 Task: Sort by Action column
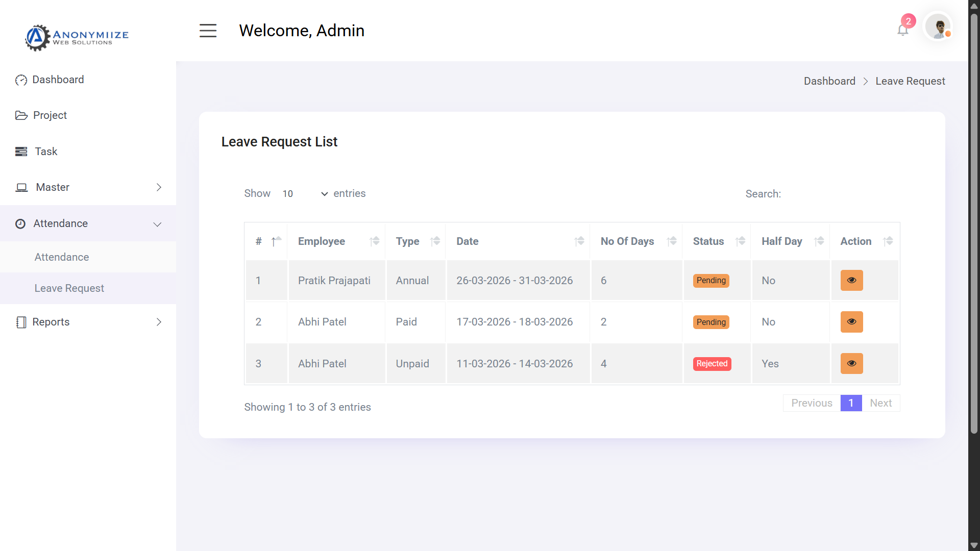865,241
